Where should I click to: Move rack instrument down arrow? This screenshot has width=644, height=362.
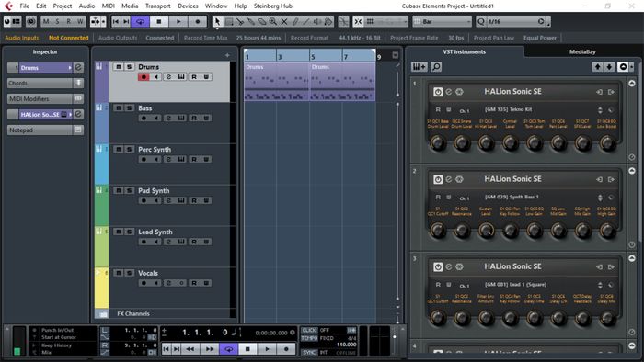click(x=609, y=66)
